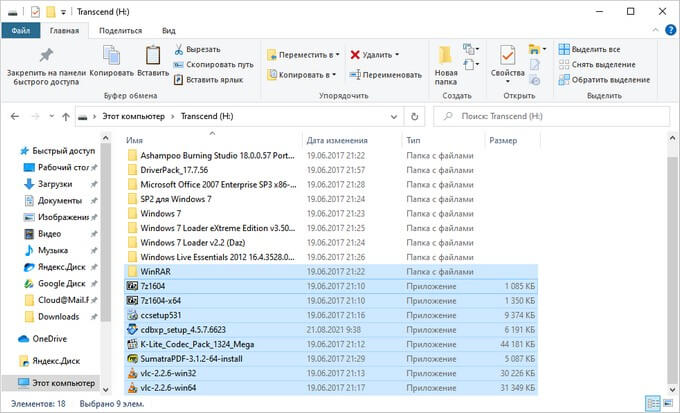Switch to the Поделиться ribbon tab
The width and height of the screenshot is (680, 413).
120,30
